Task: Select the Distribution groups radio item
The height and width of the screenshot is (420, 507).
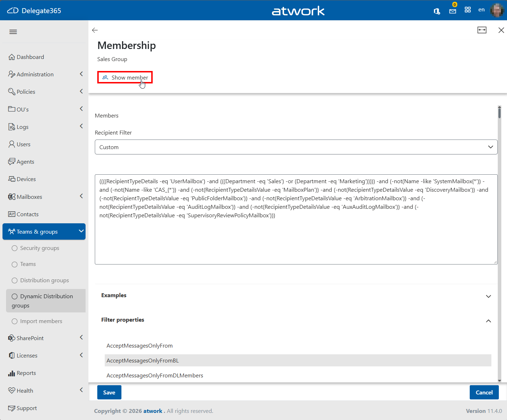Action: pyautogui.click(x=40, y=280)
